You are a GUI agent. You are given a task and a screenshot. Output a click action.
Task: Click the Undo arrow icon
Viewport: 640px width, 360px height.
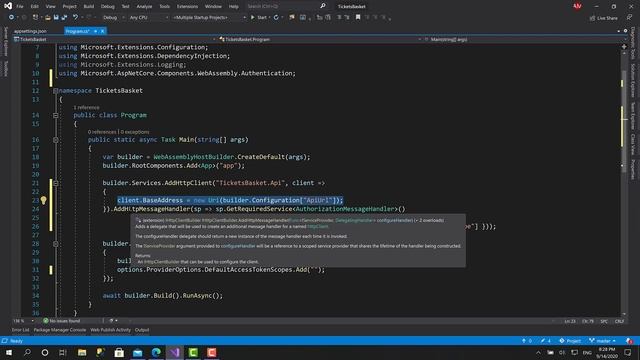pyautogui.click(x=76, y=18)
